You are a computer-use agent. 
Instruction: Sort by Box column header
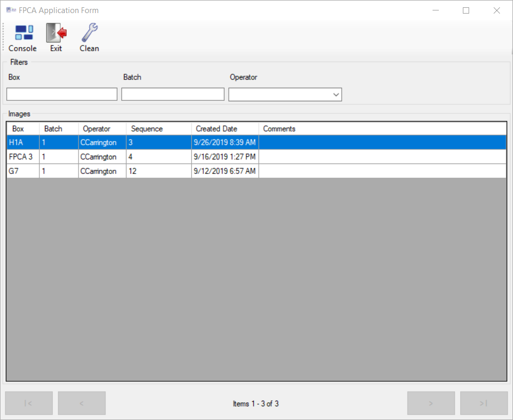point(23,129)
